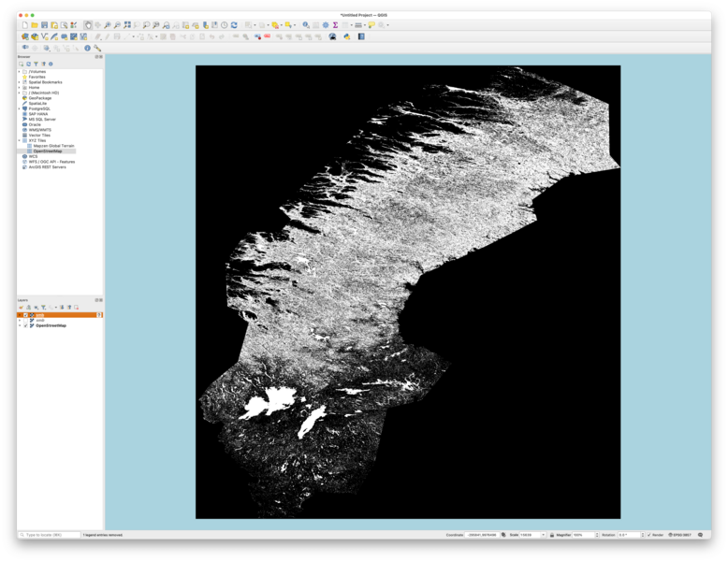Enable the unchecked smb layer checkbox
Viewport: 728px width, 561px height.
[x=25, y=321]
